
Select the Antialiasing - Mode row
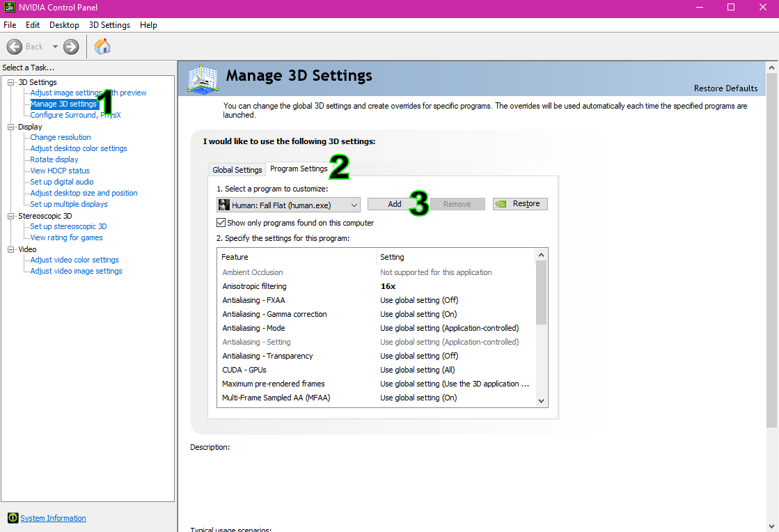point(377,329)
